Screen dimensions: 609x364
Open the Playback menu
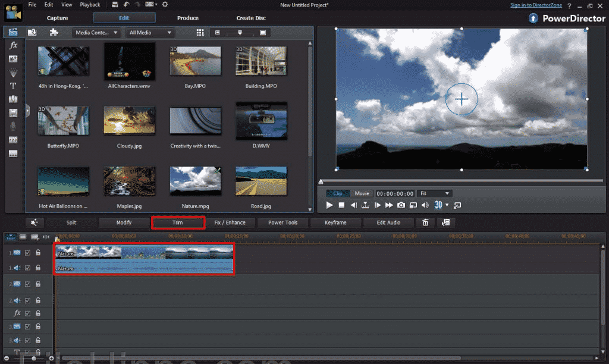tap(90, 5)
